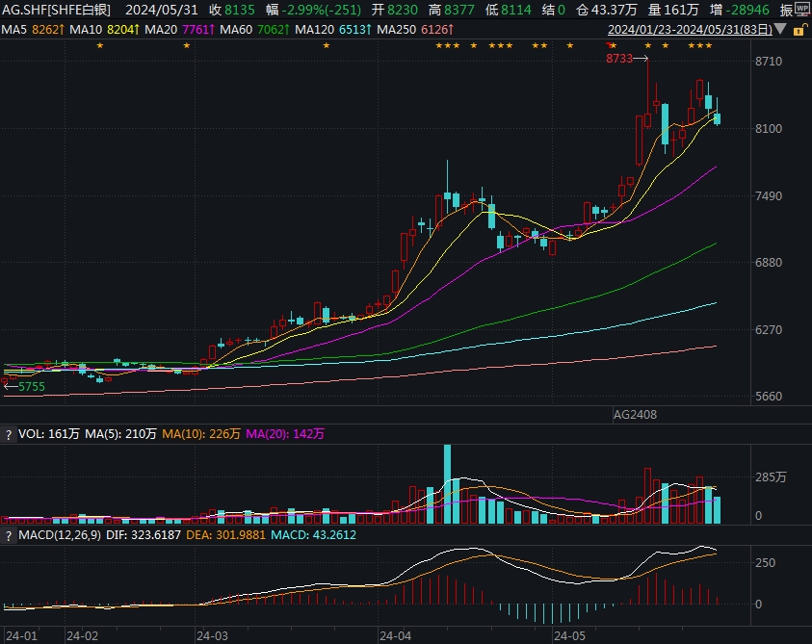
Task: Click the high price 高 8377 in header
Action: point(452,10)
